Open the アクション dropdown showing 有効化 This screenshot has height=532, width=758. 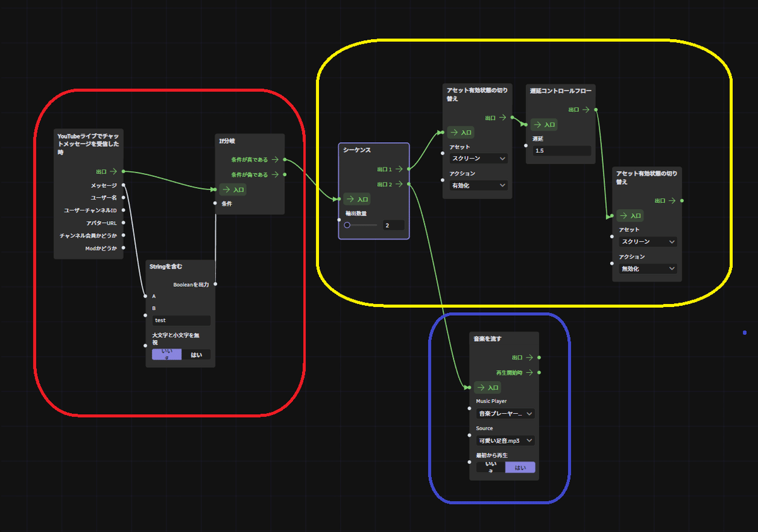point(478,186)
